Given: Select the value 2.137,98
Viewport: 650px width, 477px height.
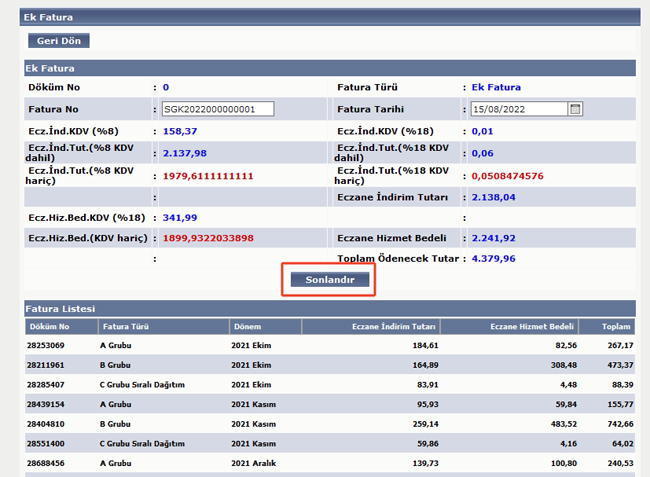Looking at the screenshot, I should [184, 153].
